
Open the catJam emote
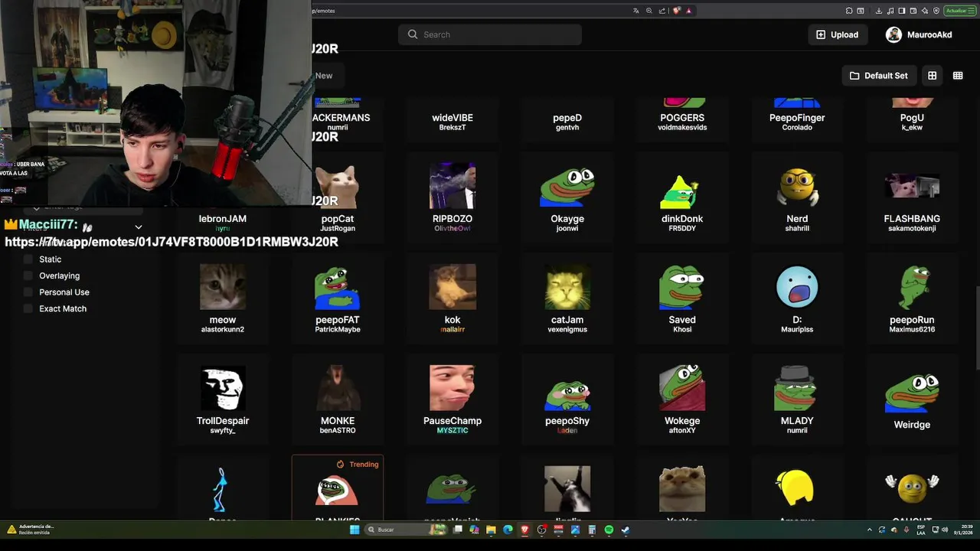[567, 298]
